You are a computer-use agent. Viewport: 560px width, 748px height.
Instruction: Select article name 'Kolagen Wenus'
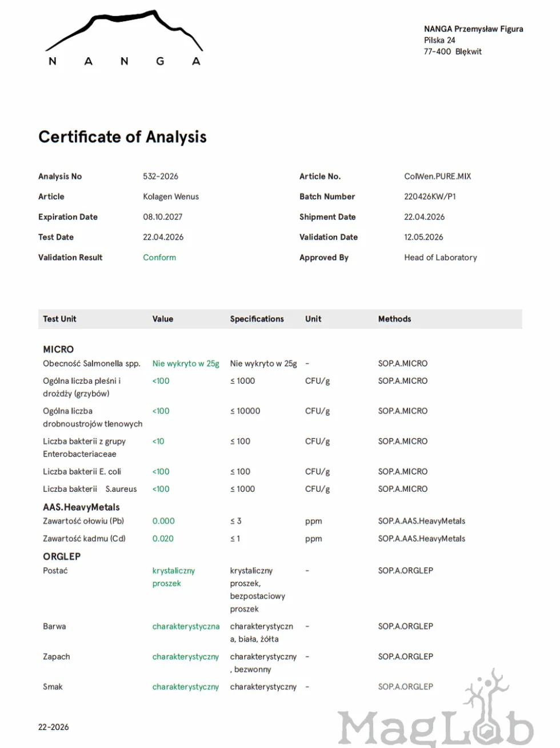click(171, 197)
